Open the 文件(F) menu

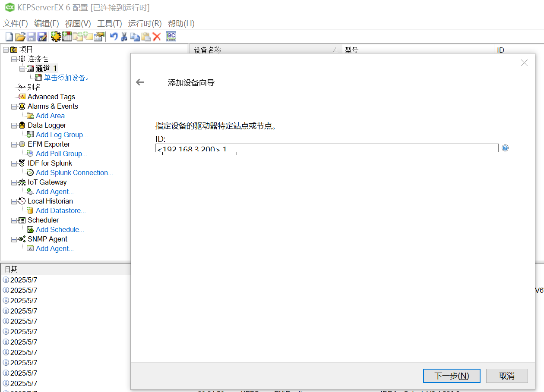(x=16, y=23)
